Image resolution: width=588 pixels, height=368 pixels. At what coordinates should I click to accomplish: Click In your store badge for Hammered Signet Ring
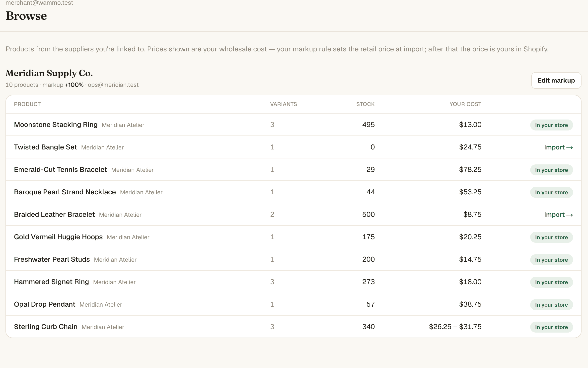tap(551, 282)
